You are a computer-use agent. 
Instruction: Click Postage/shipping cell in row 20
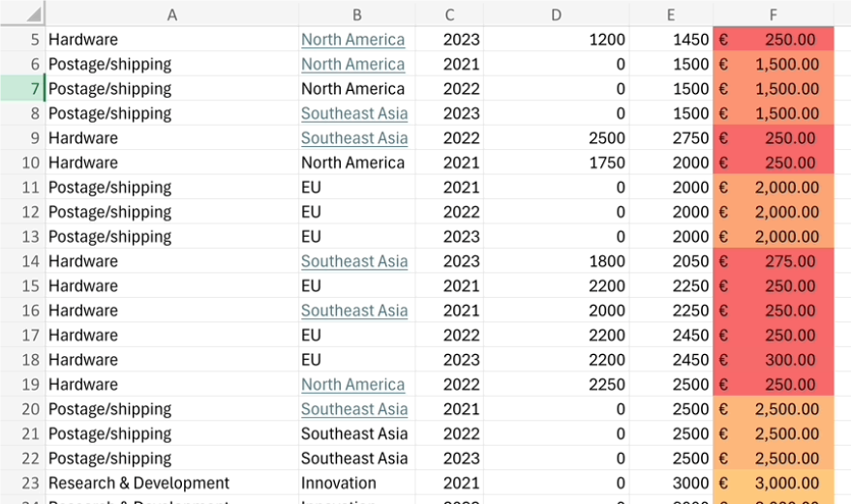(171, 409)
